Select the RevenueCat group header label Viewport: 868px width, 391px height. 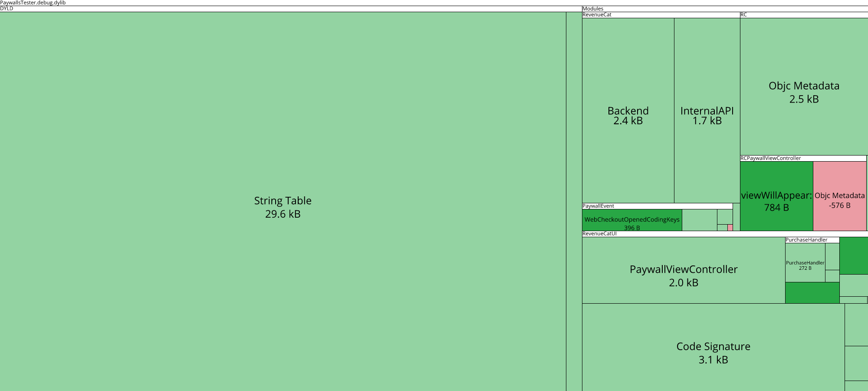pos(597,15)
